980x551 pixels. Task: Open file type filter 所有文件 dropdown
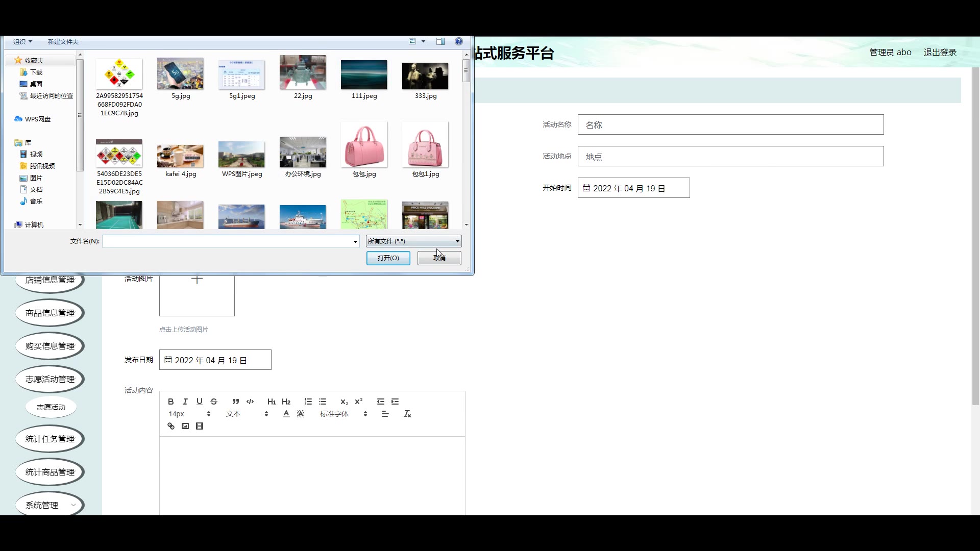pos(414,241)
